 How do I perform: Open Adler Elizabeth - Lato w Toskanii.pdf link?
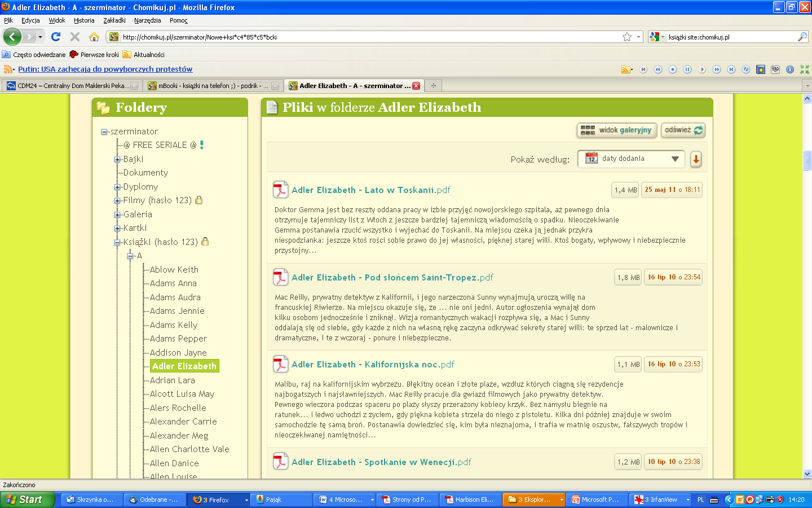(371, 190)
